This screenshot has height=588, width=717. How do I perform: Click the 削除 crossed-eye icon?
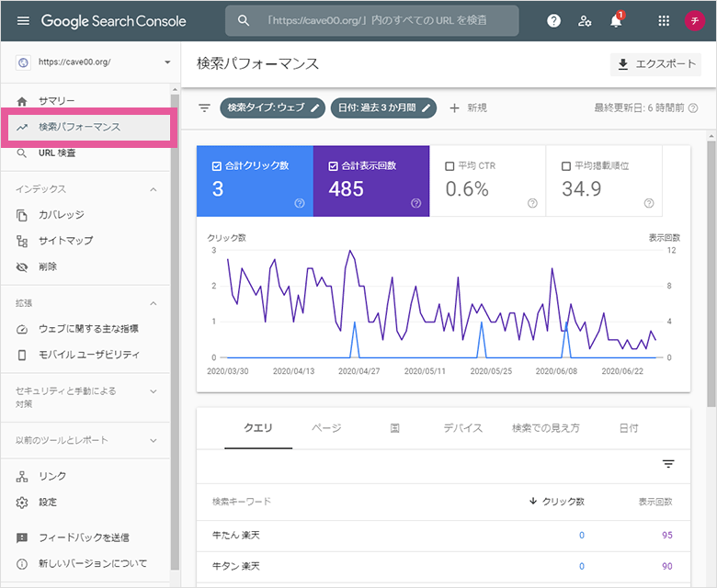22,267
